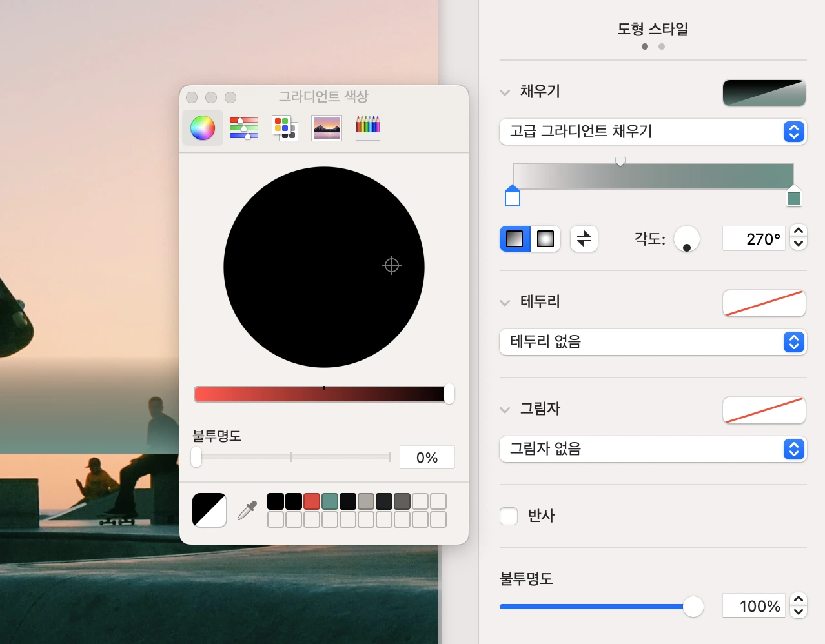Click the color picker 불투명도 slider knob

tap(196, 457)
